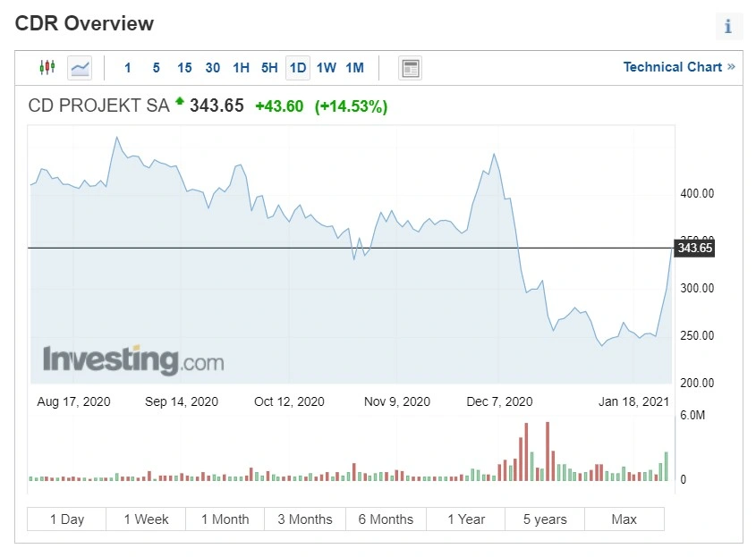Select the 5-minute interval

point(157,68)
